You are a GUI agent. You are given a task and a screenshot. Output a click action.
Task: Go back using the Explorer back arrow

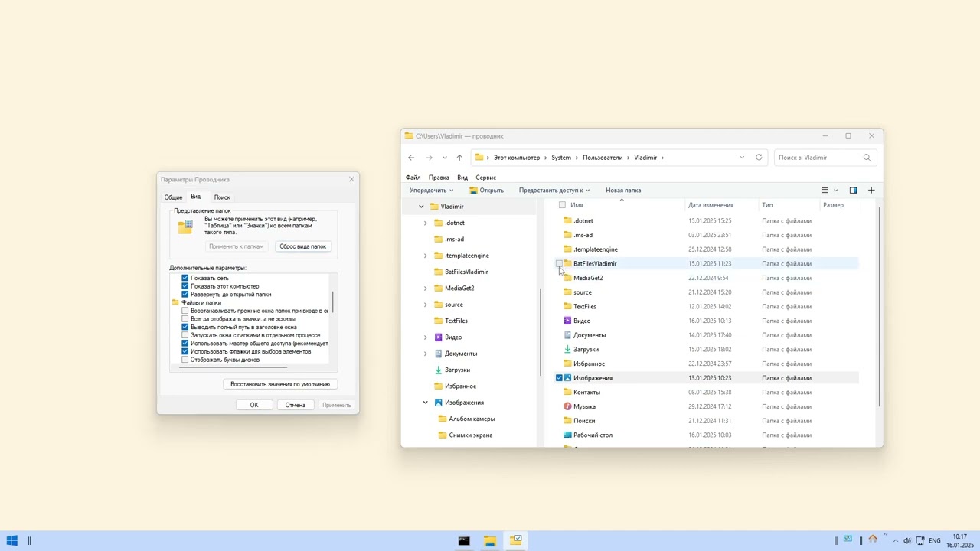coord(411,158)
